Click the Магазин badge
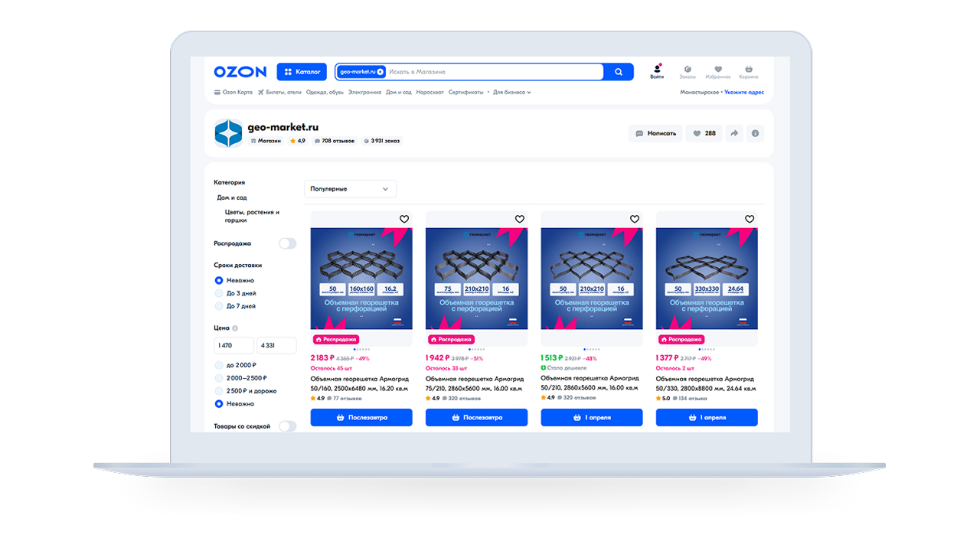Screen dimensions: 980x551 [266, 141]
